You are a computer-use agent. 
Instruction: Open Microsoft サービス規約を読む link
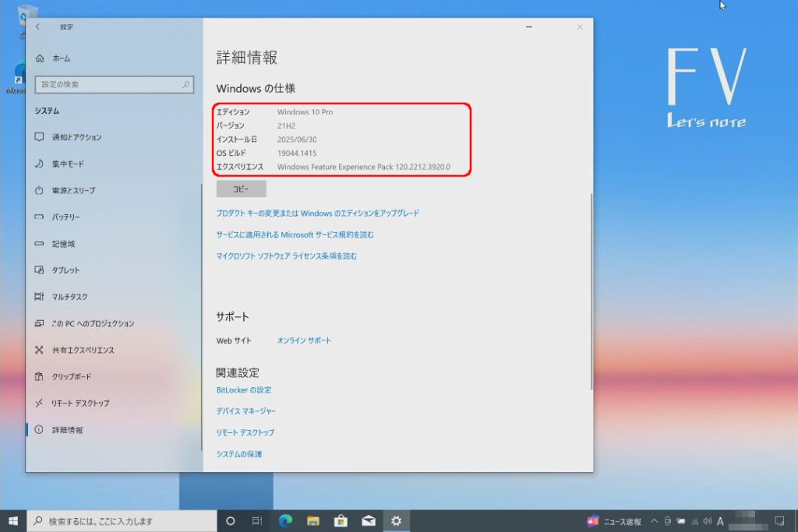(x=295, y=234)
